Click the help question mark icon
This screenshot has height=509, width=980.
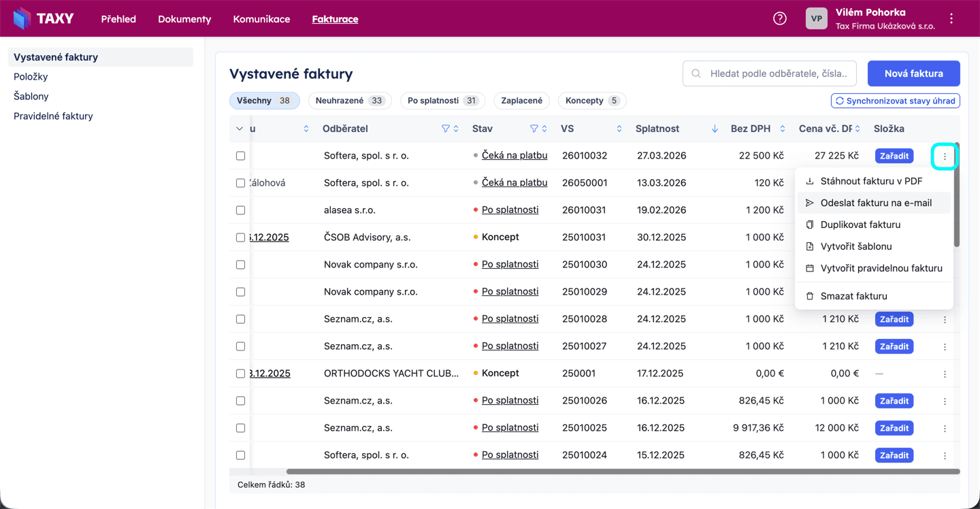pyautogui.click(x=780, y=18)
